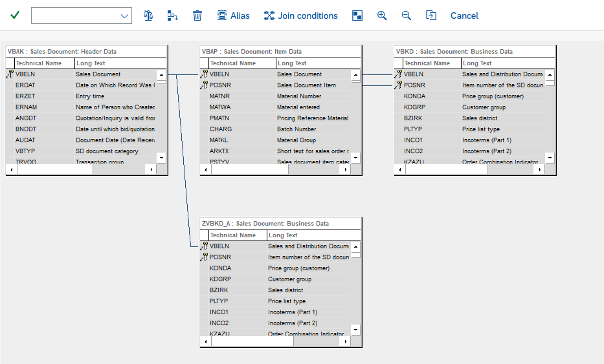Select INCO2 field in VBKD table

469,151
